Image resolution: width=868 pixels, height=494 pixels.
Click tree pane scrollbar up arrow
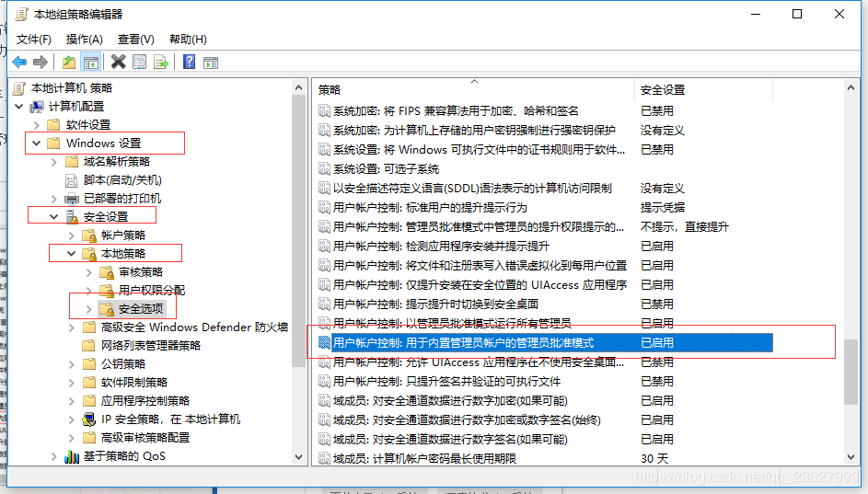299,87
